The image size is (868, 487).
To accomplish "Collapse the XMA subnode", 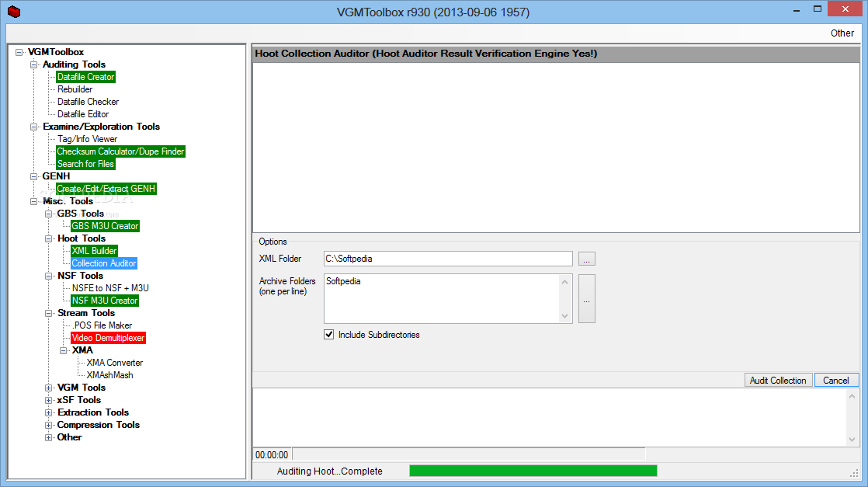I will click(x=64, y=350).
